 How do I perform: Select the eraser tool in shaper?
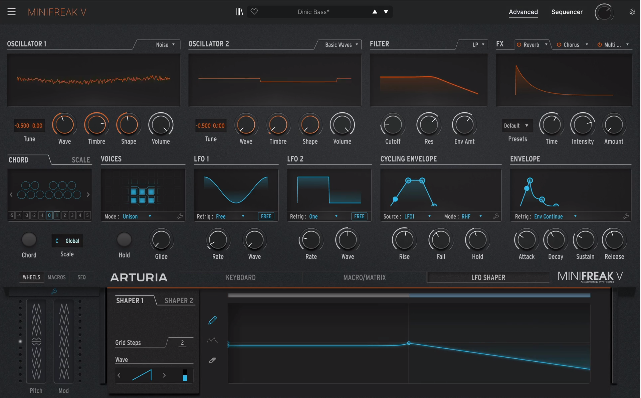212,360
